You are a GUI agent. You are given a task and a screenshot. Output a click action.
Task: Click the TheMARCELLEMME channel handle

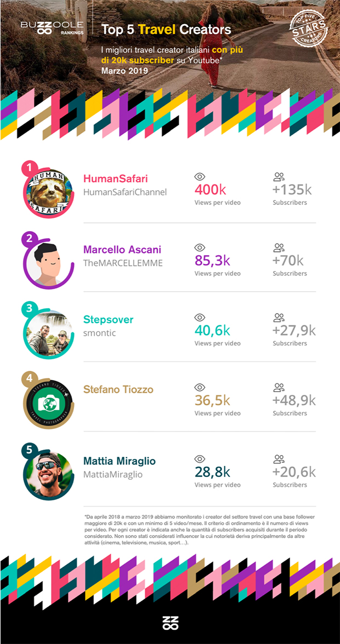123,263
